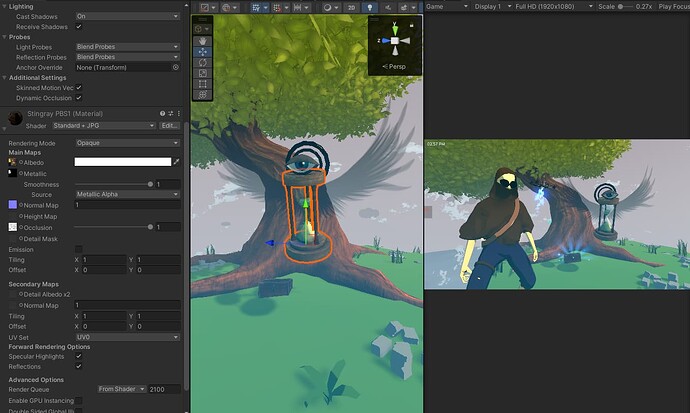Click the Anchor Override object picker circle
The width and height of the screenshot is (690, 413).
click(x=176, y=67)
